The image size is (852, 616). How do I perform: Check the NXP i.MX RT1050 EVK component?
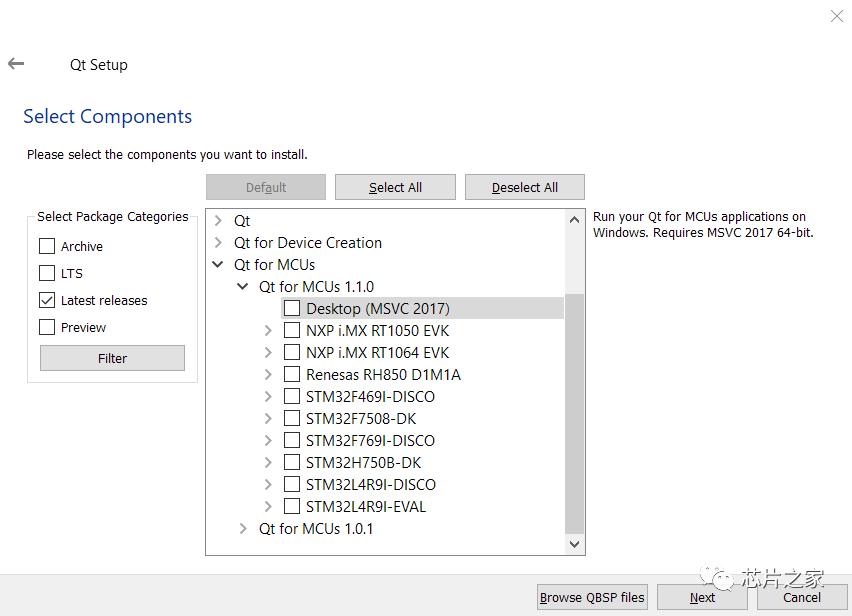click(x=292, y=330)
